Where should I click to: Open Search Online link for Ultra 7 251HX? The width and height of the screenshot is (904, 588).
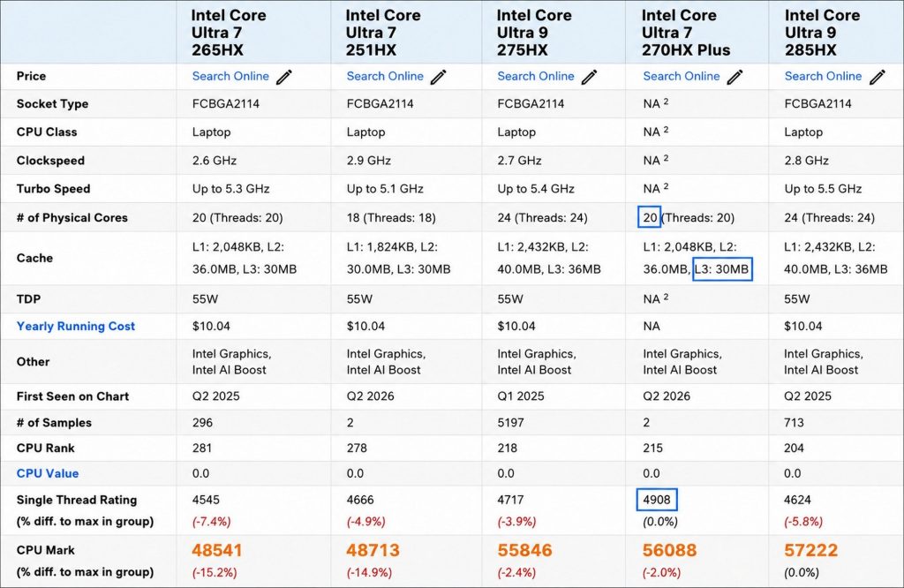tap(385, 76)
